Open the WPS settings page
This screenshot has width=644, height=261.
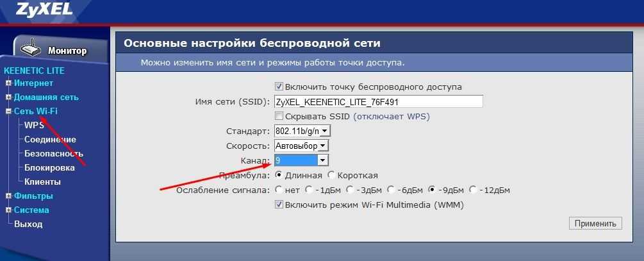(33, 125)
